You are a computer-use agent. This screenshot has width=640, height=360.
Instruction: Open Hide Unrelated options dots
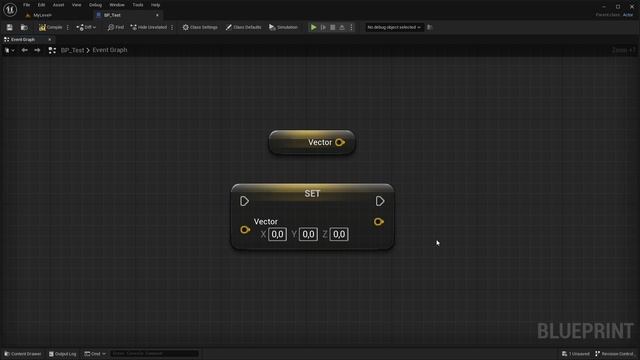(172, 27)
